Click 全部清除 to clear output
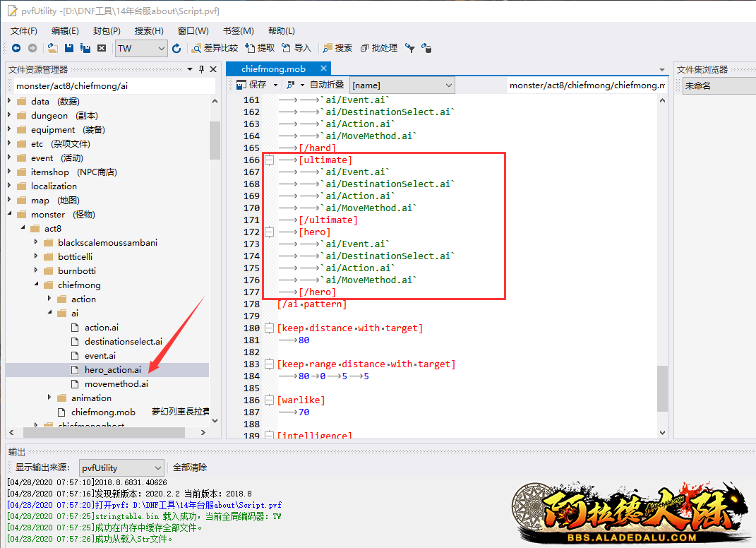 189,467
